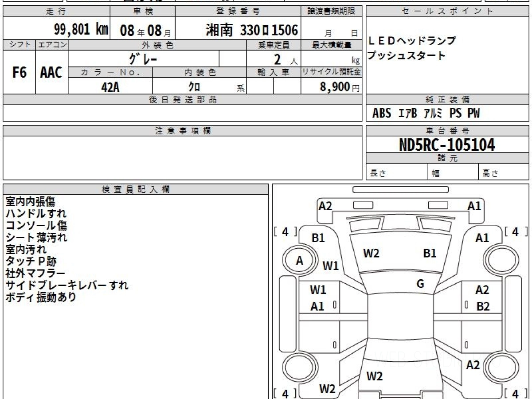Select the mileage value 99,801 km
Viewport: 532px width, 399px height.
click(81, 30)
